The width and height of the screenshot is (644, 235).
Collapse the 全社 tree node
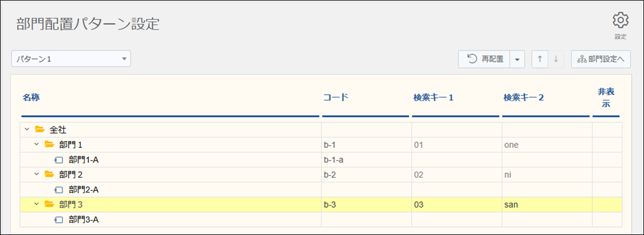(27, 130)
